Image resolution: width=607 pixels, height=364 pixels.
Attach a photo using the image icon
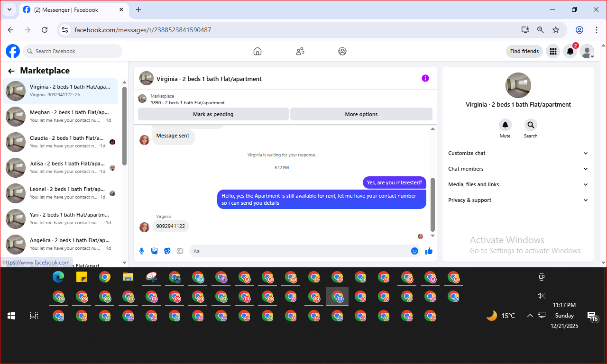[x=154, y=251]
